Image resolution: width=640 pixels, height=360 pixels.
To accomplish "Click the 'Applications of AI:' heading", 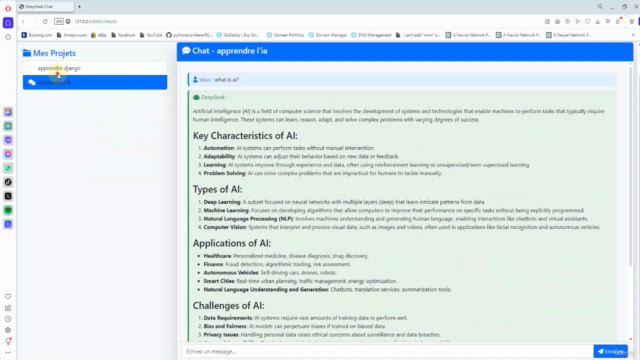I will click(232, 243).
